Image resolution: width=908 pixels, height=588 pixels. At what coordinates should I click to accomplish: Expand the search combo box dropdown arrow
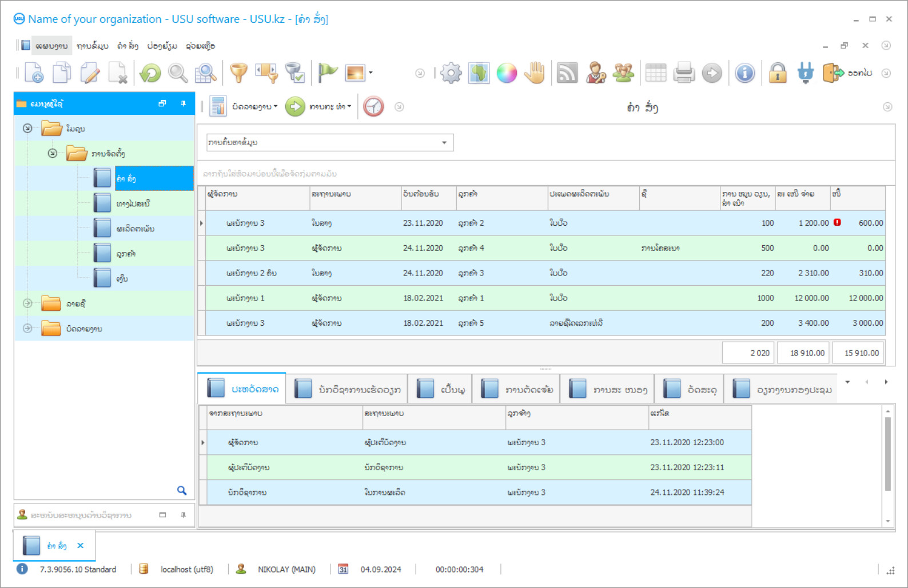(x=444, y=142)
